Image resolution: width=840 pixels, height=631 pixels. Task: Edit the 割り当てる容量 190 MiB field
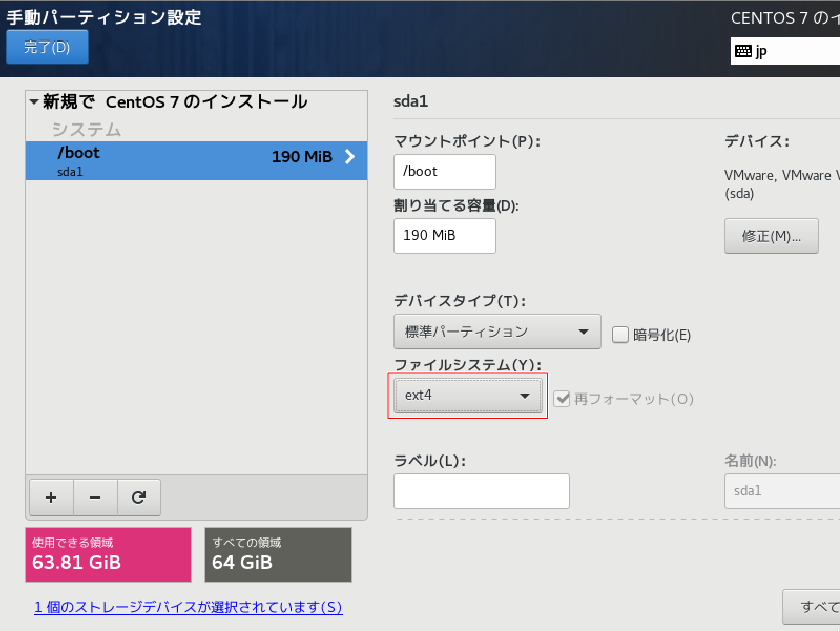(x=444, y=236)
